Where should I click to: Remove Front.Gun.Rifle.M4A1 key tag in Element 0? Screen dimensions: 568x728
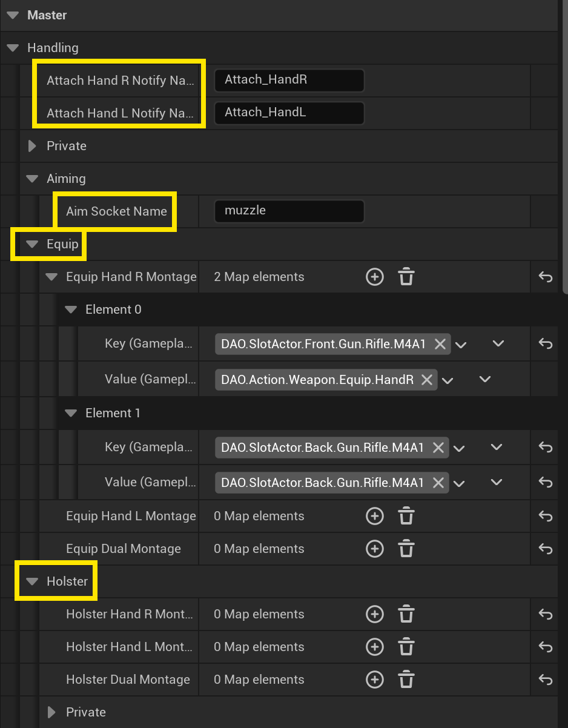[x=440, y=344]
